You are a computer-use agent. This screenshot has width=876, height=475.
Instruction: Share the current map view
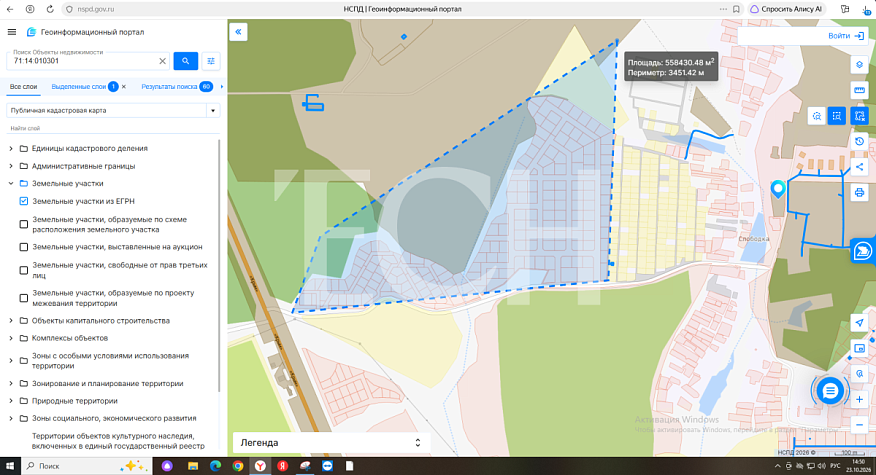tap(859, 167)
